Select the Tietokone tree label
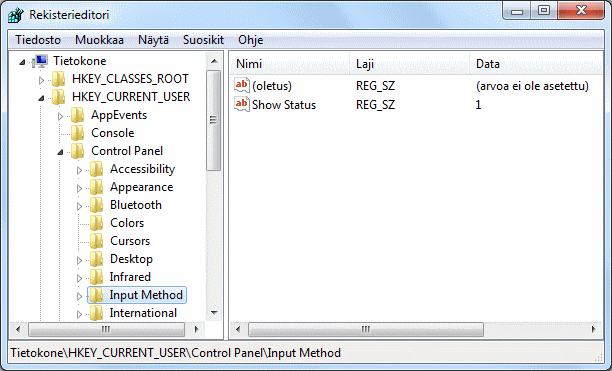The width and height of the screenshot is (612, 371). (x=80, y=61)
